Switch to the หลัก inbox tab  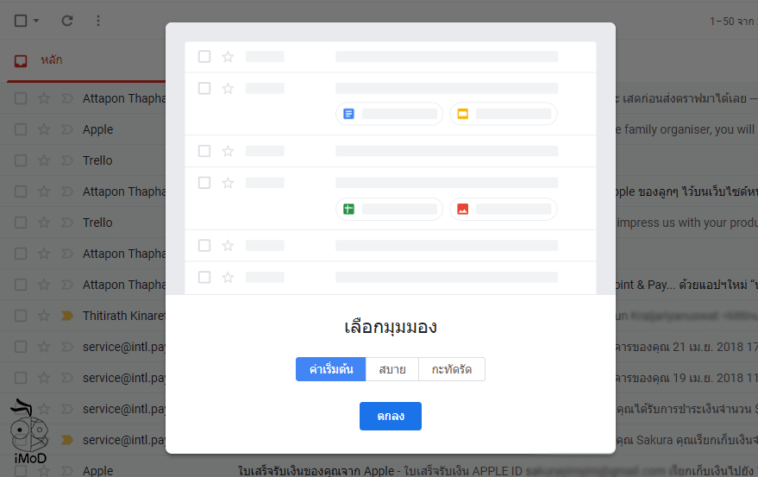[x=51, y=61]
